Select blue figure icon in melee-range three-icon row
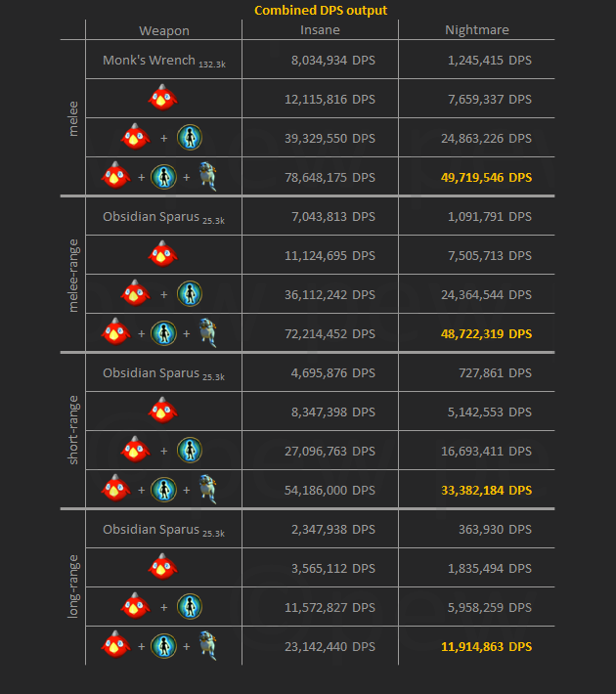This screenshot has width=616, height=694. point(164,332)
